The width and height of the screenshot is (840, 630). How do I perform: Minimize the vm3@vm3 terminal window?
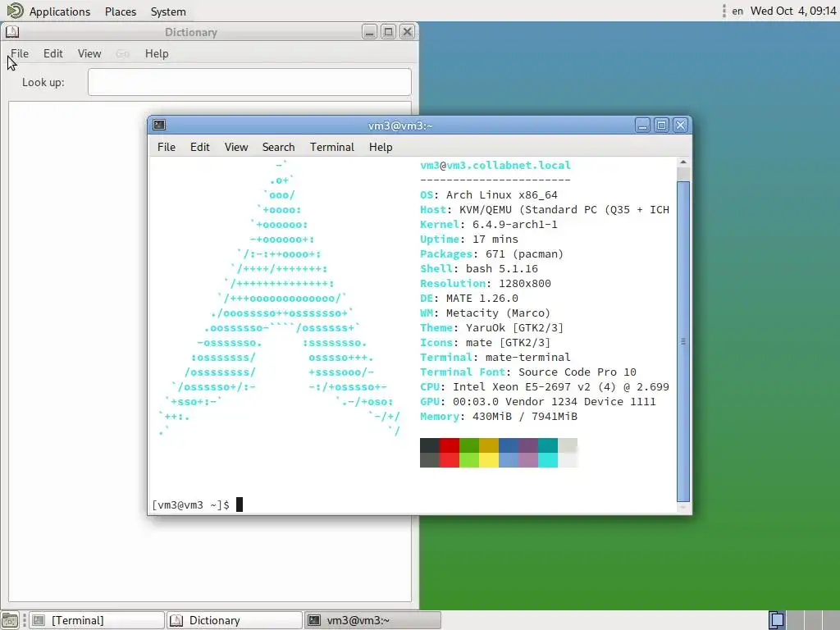[x=643, y=126]
